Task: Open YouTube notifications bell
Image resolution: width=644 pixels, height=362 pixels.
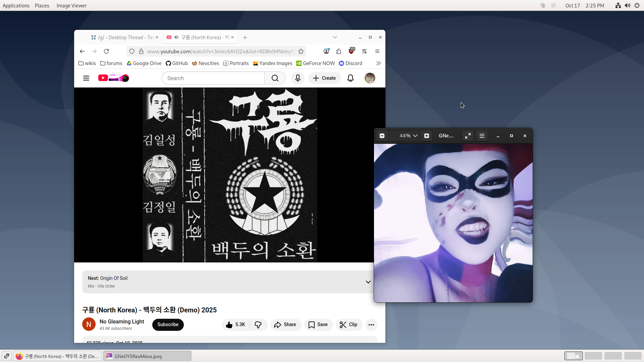Action: (x=350, y=78)
